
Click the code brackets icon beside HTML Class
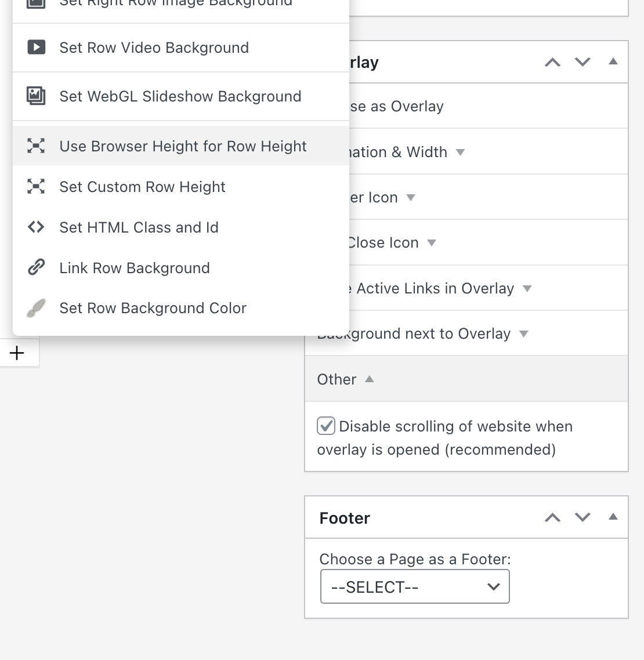[x=36, y=227]
